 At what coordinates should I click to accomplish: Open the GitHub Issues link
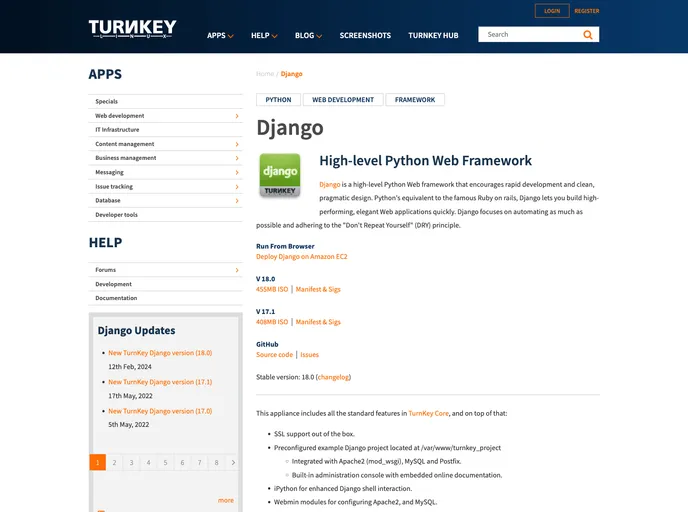click(309, 354)
